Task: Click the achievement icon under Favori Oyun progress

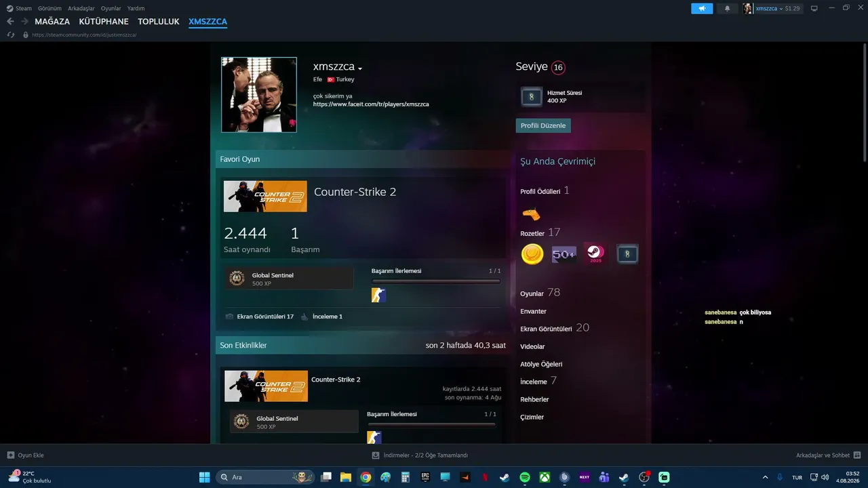Action: (x=378, y=295)
